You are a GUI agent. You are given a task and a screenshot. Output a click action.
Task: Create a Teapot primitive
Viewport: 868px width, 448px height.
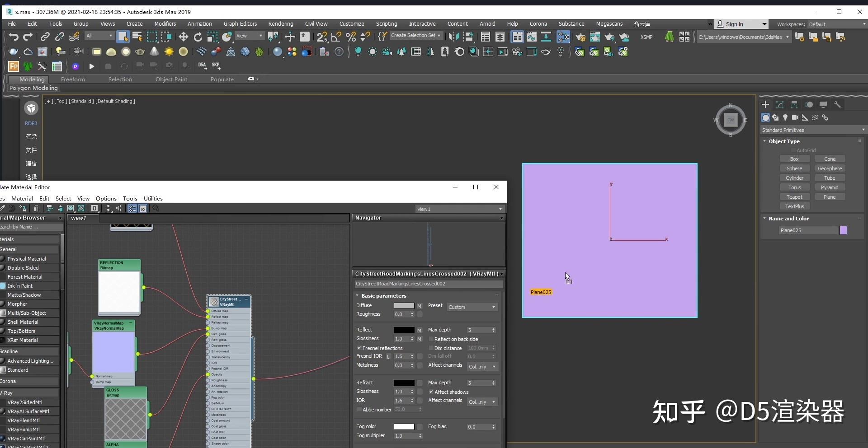coord(794,197)
